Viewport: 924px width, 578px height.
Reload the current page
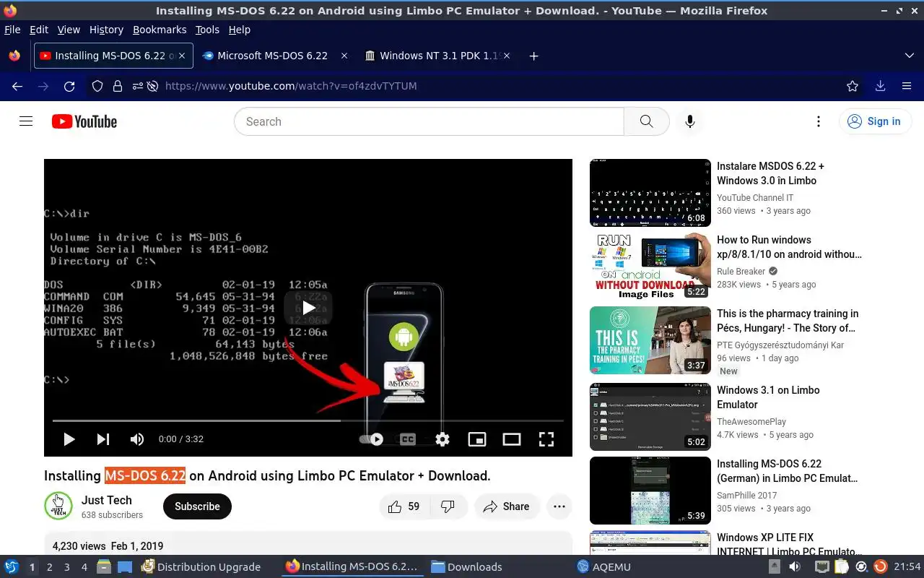coord(69,86)
